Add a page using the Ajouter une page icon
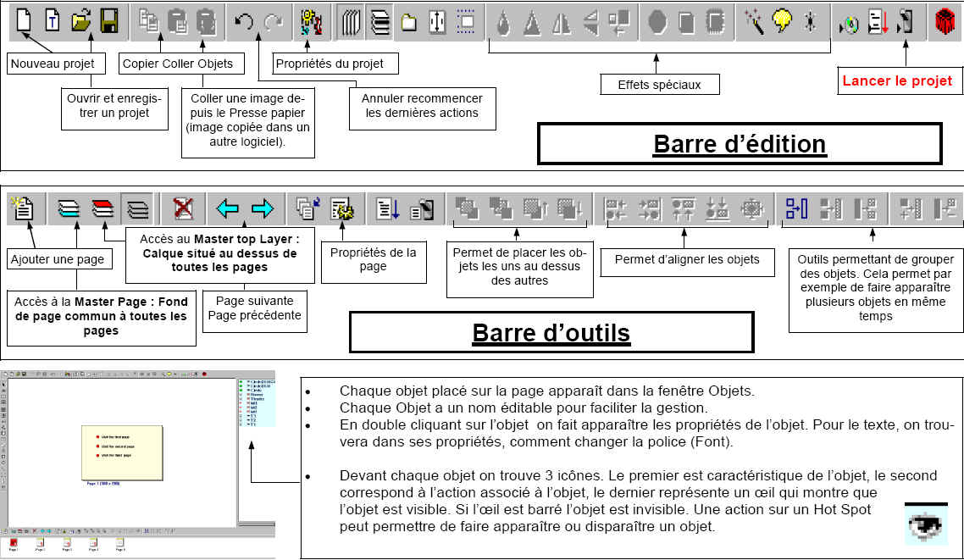This screenshot has width=964, height=560. click(x=24, y=209)
